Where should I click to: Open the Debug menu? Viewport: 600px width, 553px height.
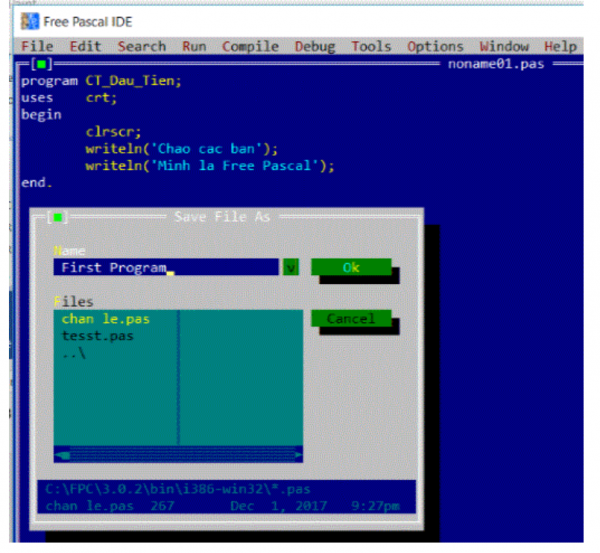[x=315, y=47]
